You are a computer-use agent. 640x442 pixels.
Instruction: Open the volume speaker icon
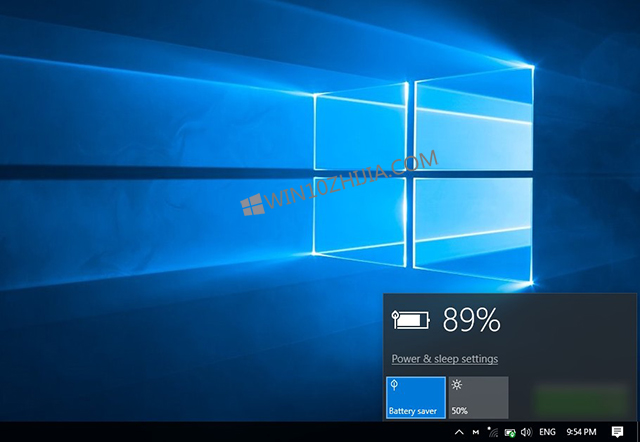pos(527,432)
